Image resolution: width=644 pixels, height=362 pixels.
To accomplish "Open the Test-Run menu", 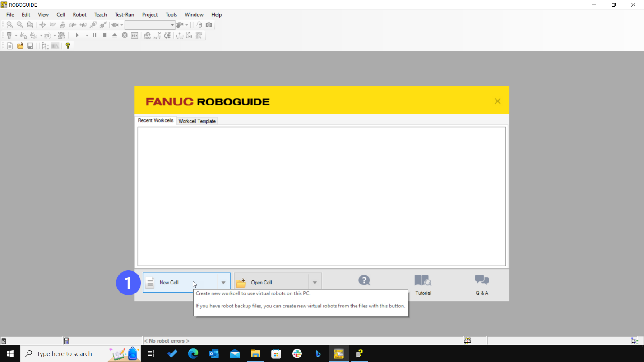I will [x=124, y=15].
